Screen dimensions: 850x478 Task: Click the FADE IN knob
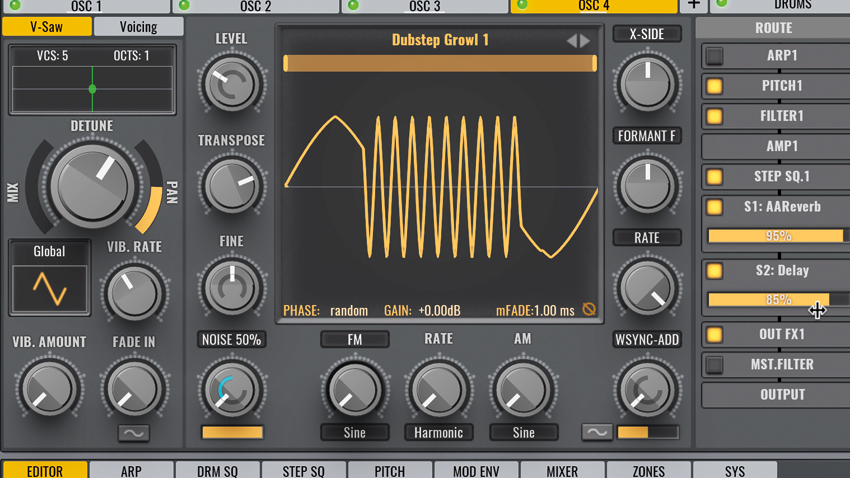(134, 389)
